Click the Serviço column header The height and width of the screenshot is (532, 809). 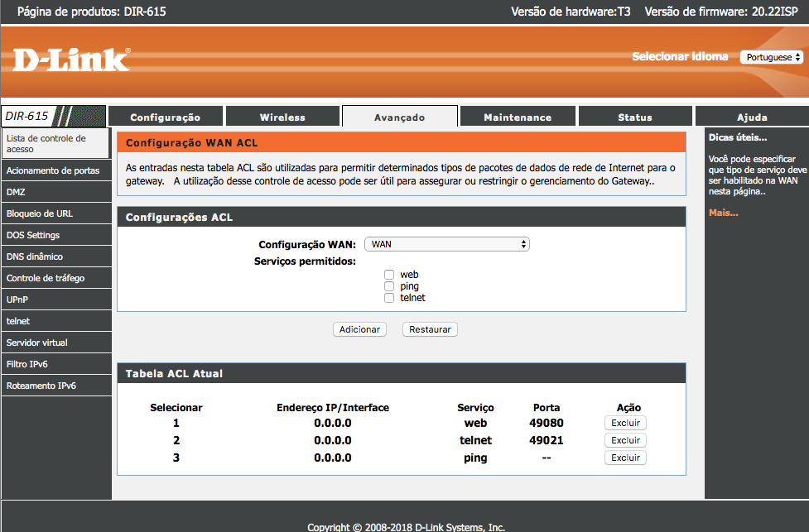click(x=475, y=407)
